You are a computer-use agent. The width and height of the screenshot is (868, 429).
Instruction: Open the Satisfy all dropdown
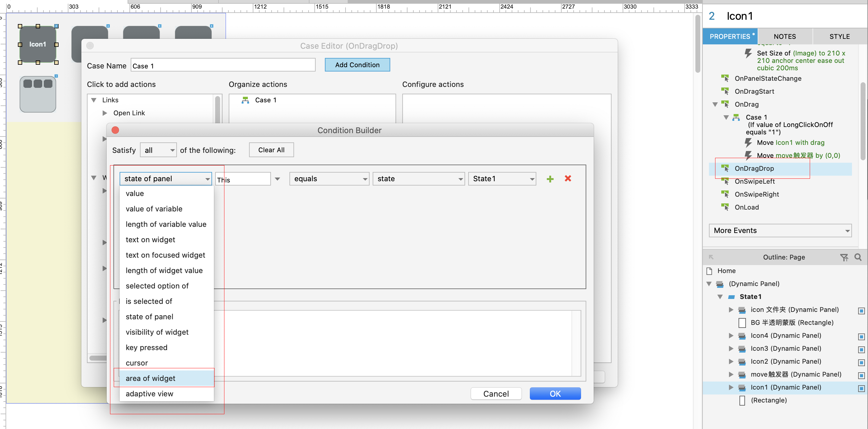click(158, 150)
